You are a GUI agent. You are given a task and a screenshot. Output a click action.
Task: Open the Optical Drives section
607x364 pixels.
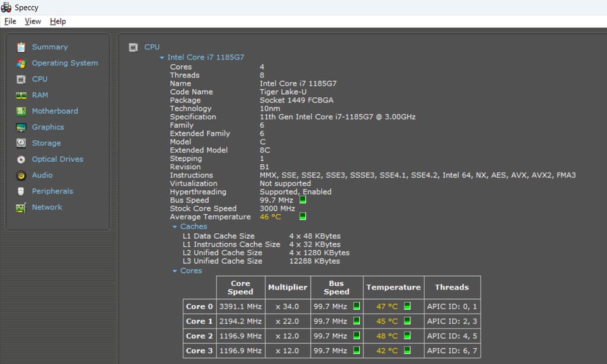58,159
